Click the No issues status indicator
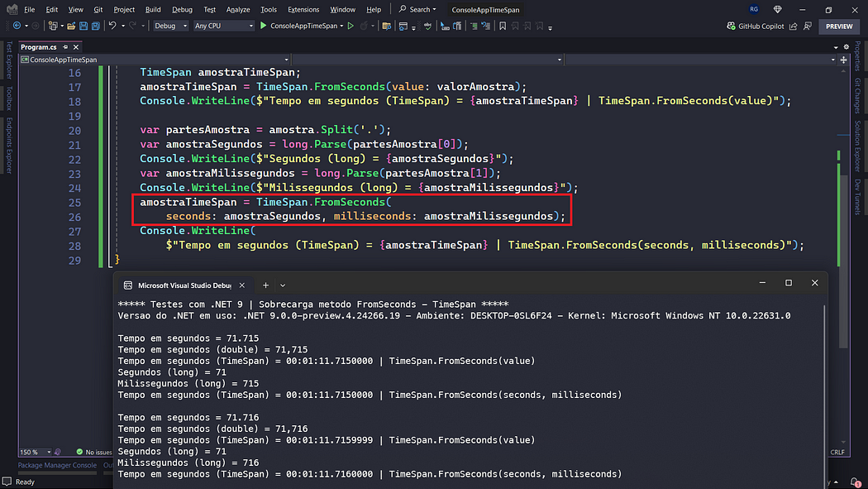The width and height of the screenshot is (868, 489). 94,452
